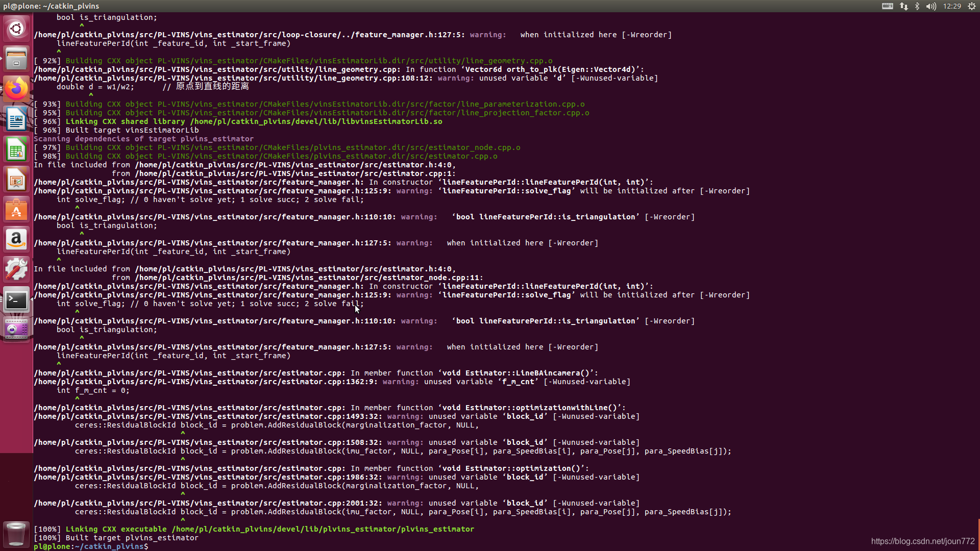This screenshot has width=980, height=551.
Task: Click '[ 93%] Building CXX object' line_parameterization line
Action: 309,104
